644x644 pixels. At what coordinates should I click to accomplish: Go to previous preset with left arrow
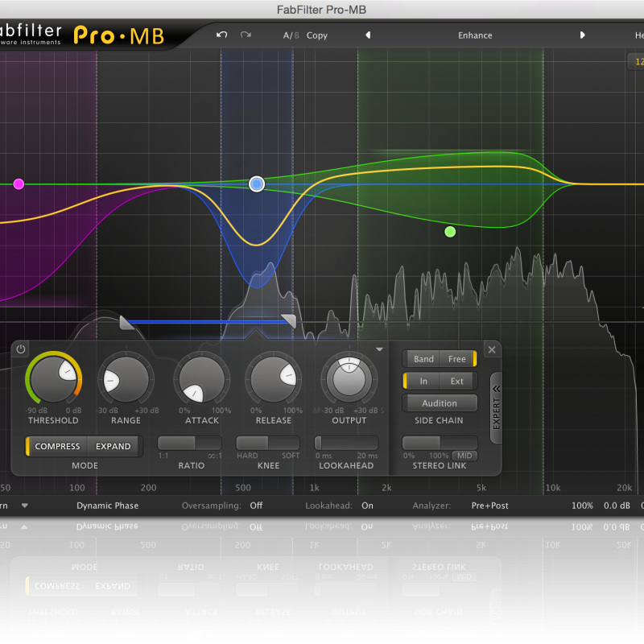tap(368, 35)
